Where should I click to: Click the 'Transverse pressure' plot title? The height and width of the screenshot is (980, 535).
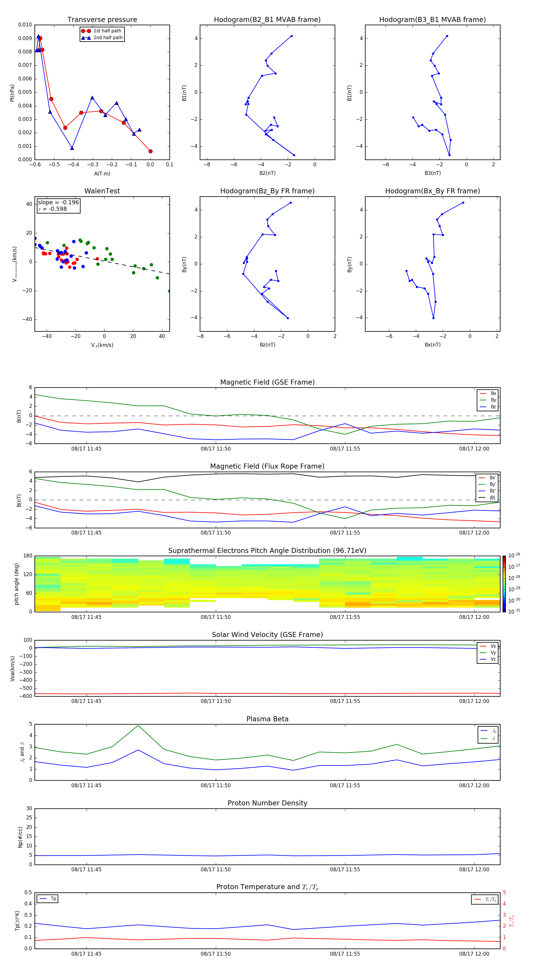[102, 20]
